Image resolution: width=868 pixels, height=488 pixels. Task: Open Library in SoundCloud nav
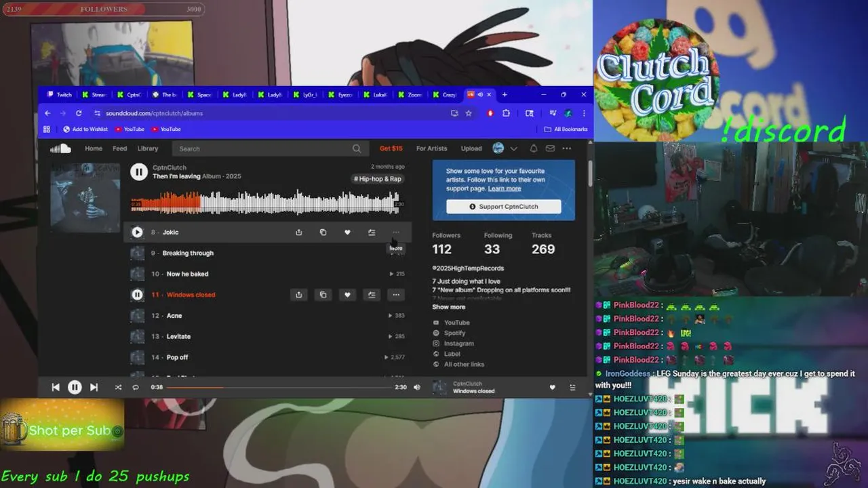point(148,148)
